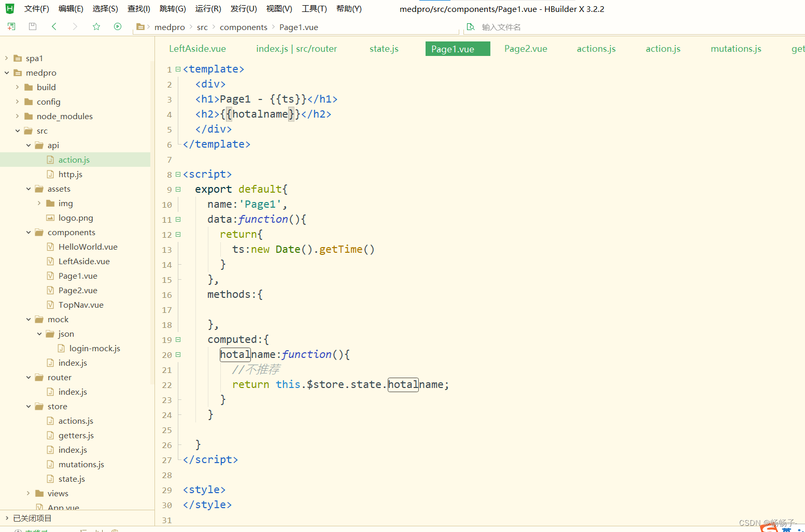Collapse the components folder in tree

coord(29,232)
